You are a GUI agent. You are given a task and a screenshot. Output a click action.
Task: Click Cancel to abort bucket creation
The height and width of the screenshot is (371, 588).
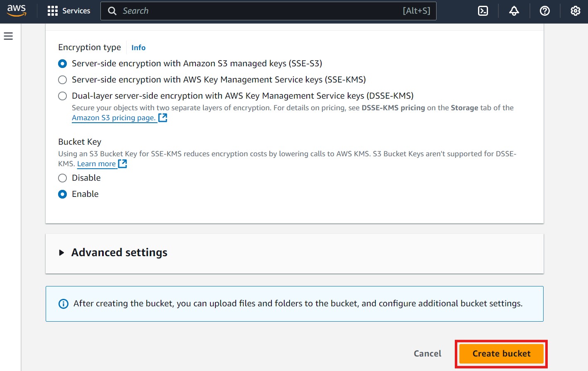click(427, 353)
